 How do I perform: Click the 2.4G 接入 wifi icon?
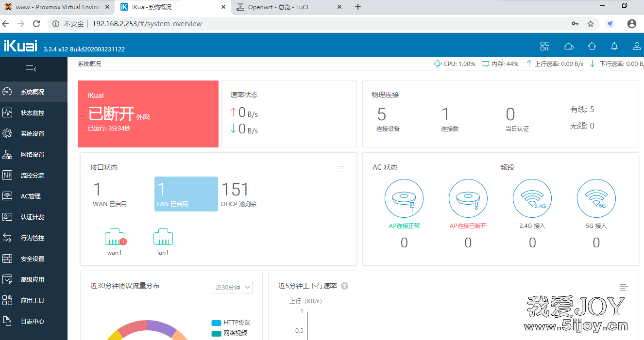pos(532,198)
